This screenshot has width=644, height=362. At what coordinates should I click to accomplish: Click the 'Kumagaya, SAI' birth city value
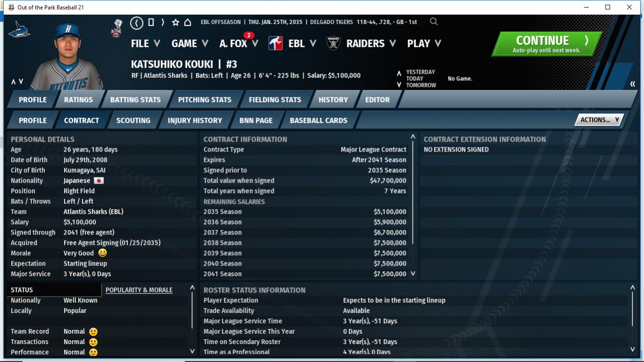tap(84, 170)
